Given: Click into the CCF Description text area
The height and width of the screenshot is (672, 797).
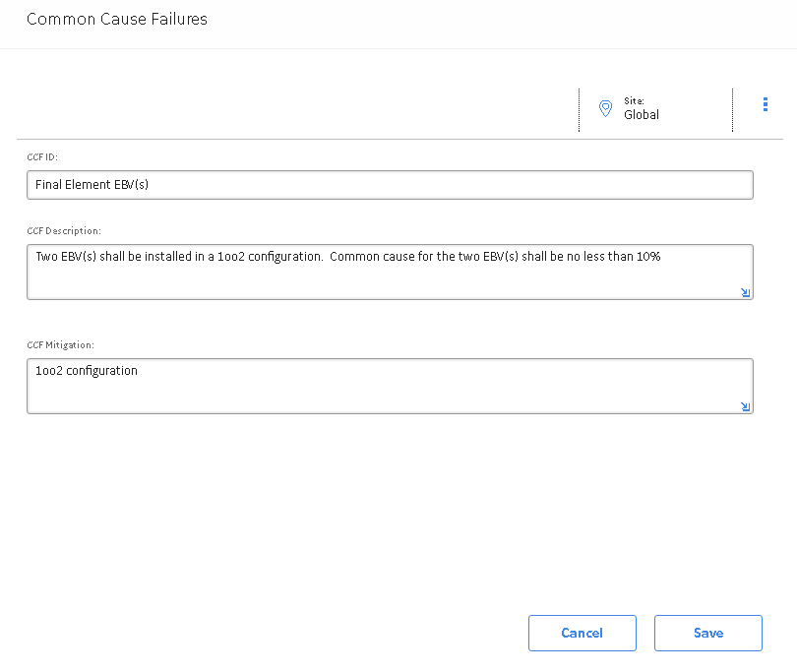Looking at the screenshot, I should click(x=390, y=272).
